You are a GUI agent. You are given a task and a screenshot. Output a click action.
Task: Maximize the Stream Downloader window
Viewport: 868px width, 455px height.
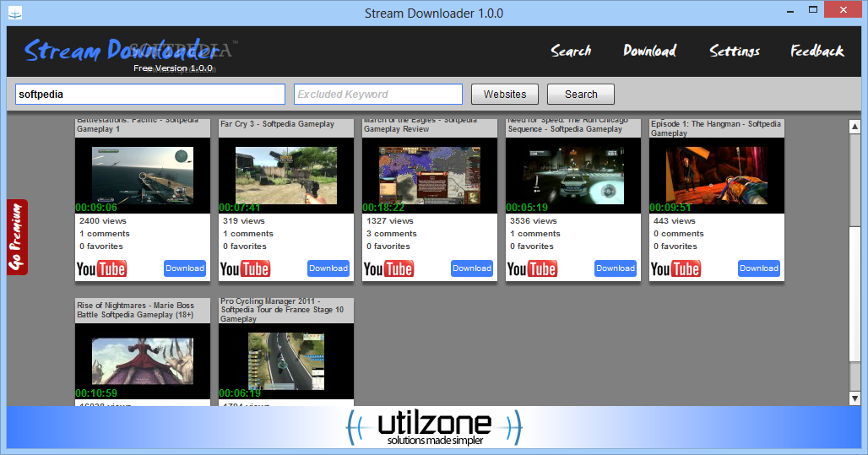(813, 9)
